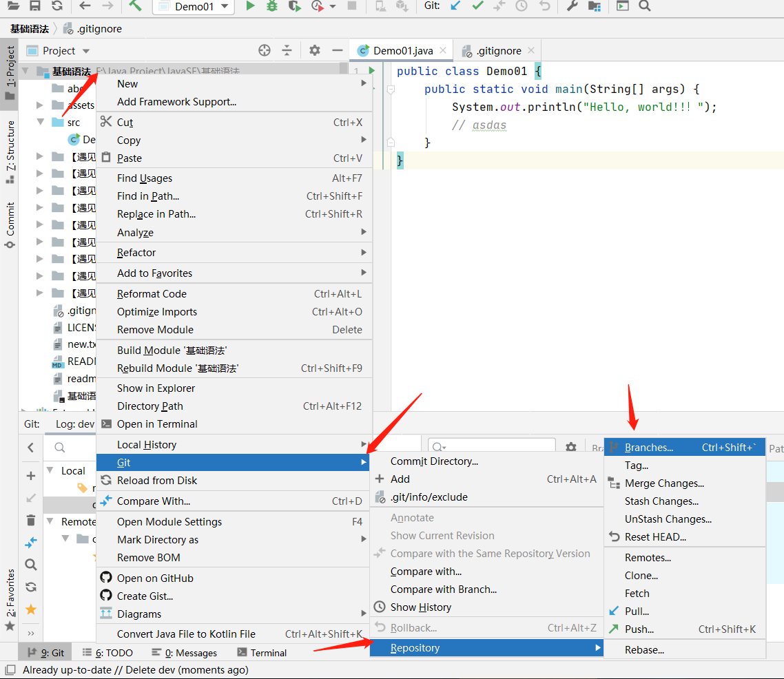
Task: Select Find Usages menu item
Action: 234,178
